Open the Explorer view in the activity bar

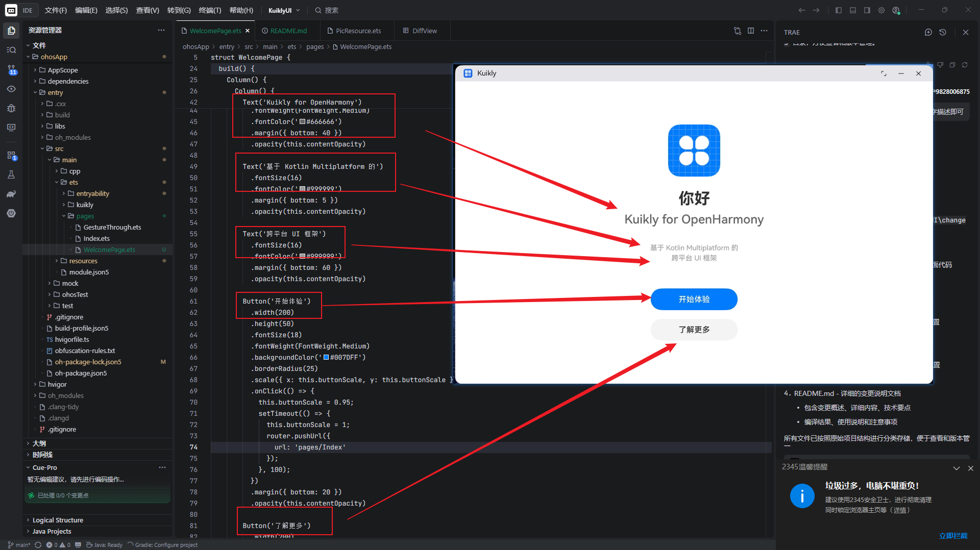pos(11,31)
